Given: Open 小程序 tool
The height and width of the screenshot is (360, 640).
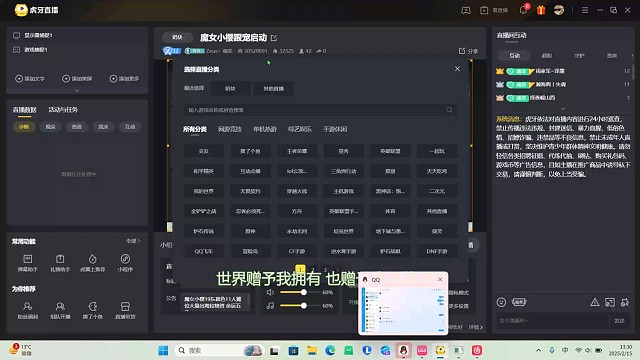Looking at the screenshot, I should coord(125,263).
